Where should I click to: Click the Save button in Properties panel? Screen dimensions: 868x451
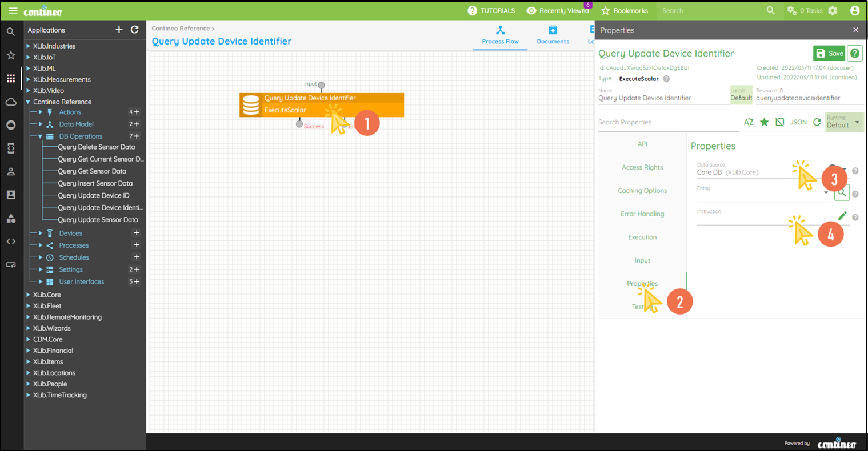(829, 53)
